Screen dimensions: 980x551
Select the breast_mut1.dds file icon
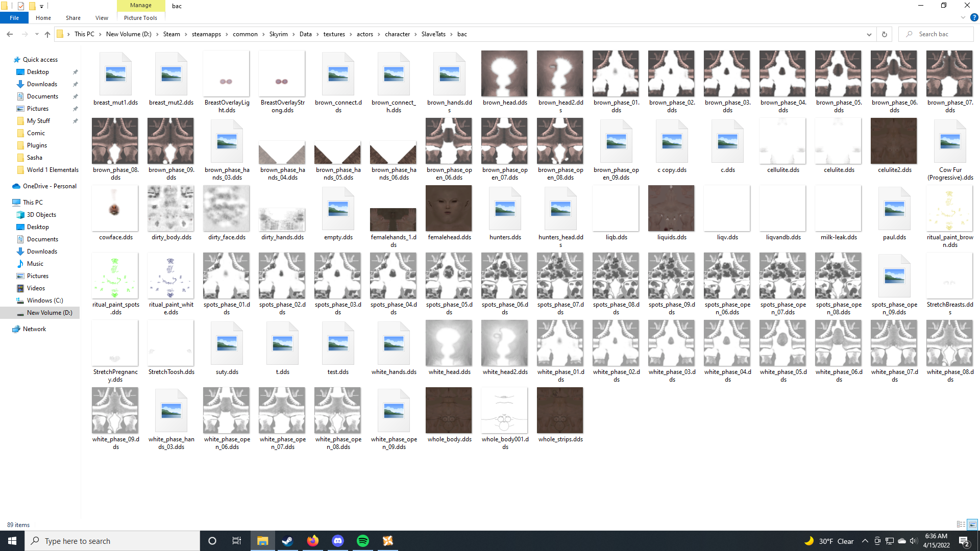[115, 73]
